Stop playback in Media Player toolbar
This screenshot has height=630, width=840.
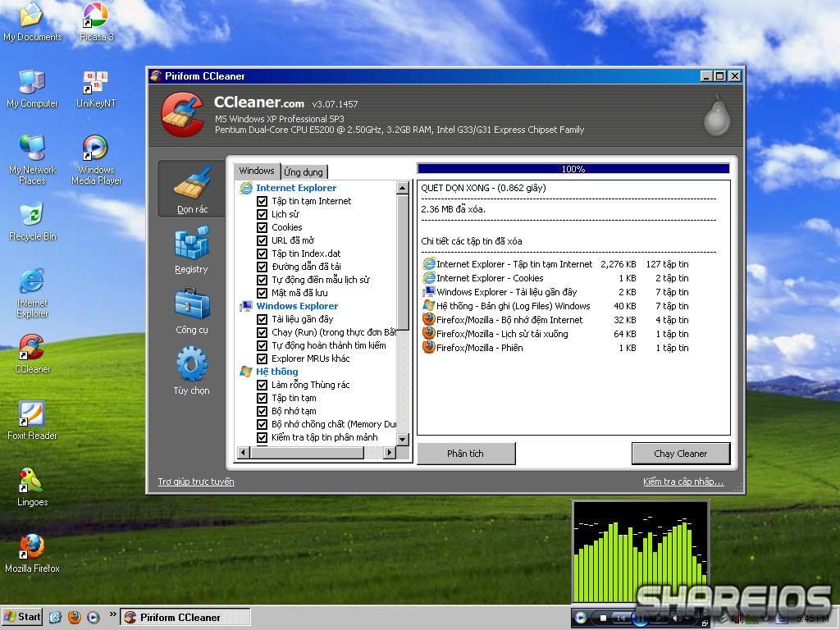(x=603, y=619)
